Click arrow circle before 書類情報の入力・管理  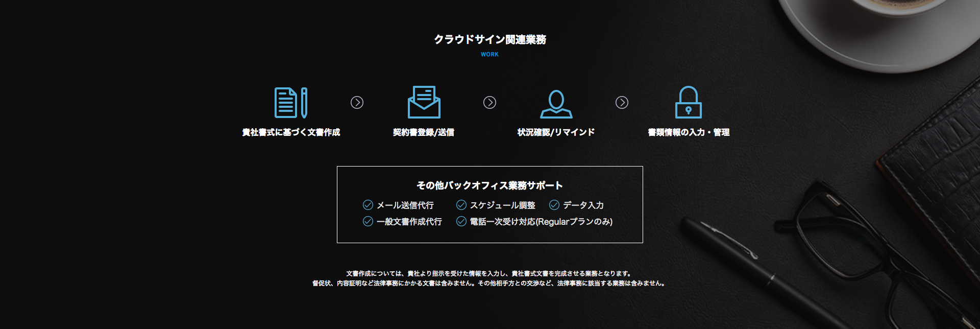622,103
